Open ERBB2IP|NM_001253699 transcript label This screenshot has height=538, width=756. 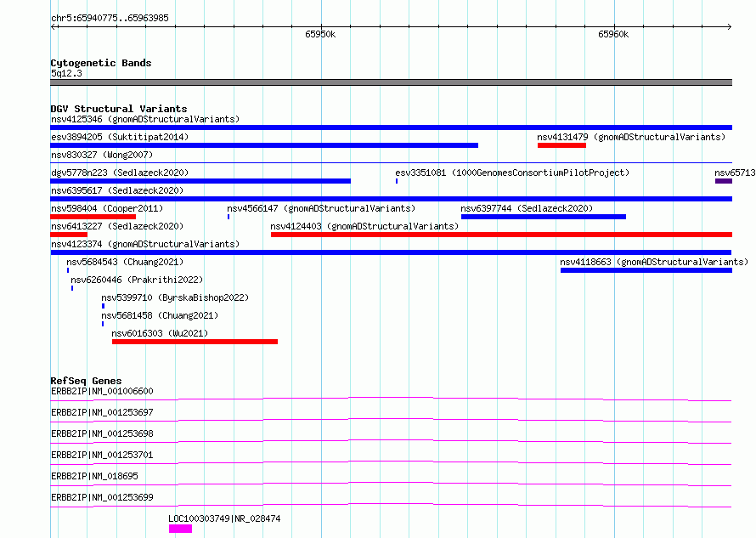tap(102, 497)
